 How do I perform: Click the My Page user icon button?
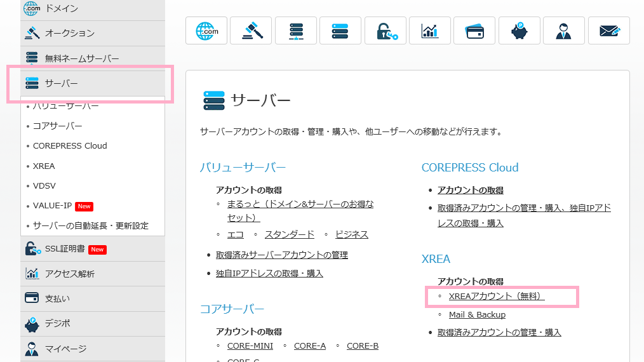[x=564, y=30]
